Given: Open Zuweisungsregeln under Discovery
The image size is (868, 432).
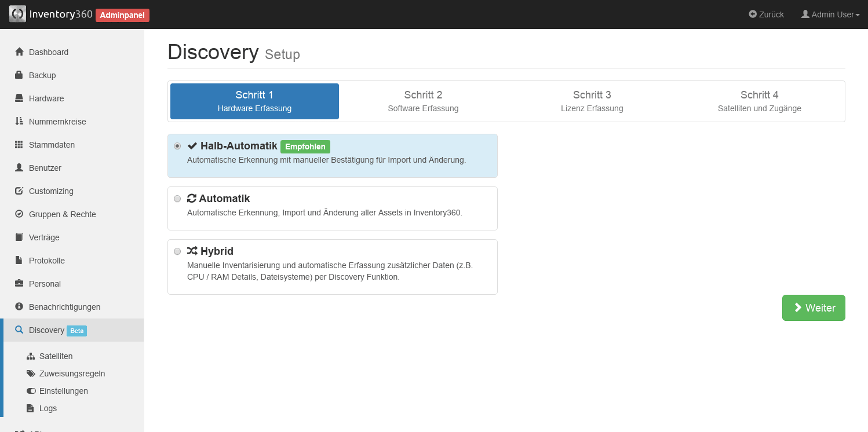Looking at the screenshot, I should pos(72,374).
